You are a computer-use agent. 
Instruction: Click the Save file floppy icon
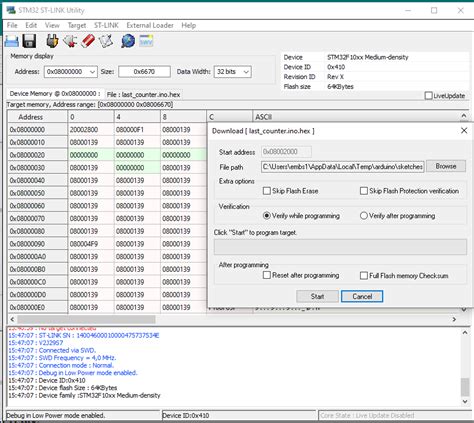[29, 41]
